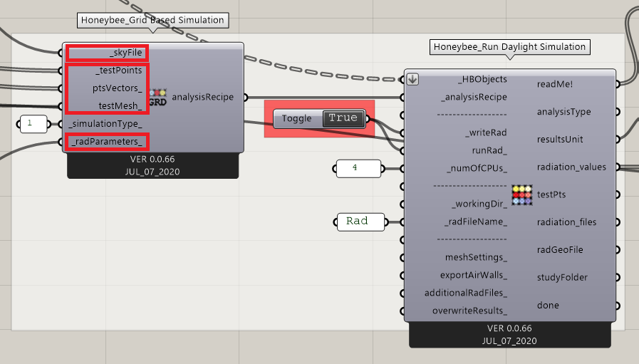Select the runRad_ input
The width and height of the screenshot is (639, 364).
[489, 150]
